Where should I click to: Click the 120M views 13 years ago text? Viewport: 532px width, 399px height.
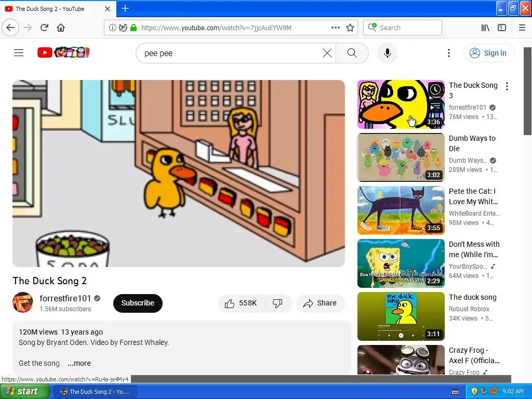click(61, 332)
